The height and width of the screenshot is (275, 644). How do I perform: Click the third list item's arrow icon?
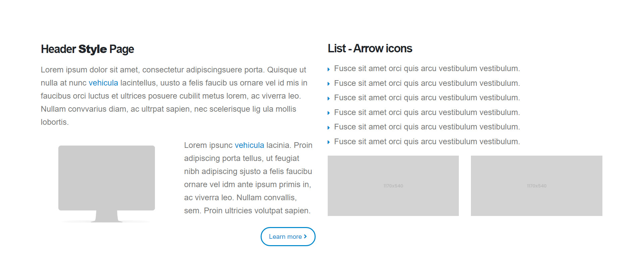pos(329,99)
